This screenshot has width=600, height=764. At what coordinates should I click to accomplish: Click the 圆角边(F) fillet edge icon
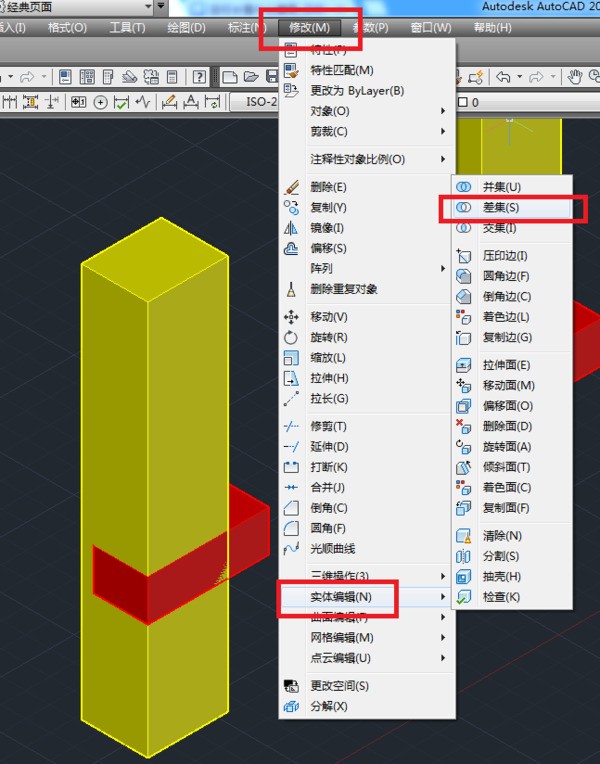464,276
